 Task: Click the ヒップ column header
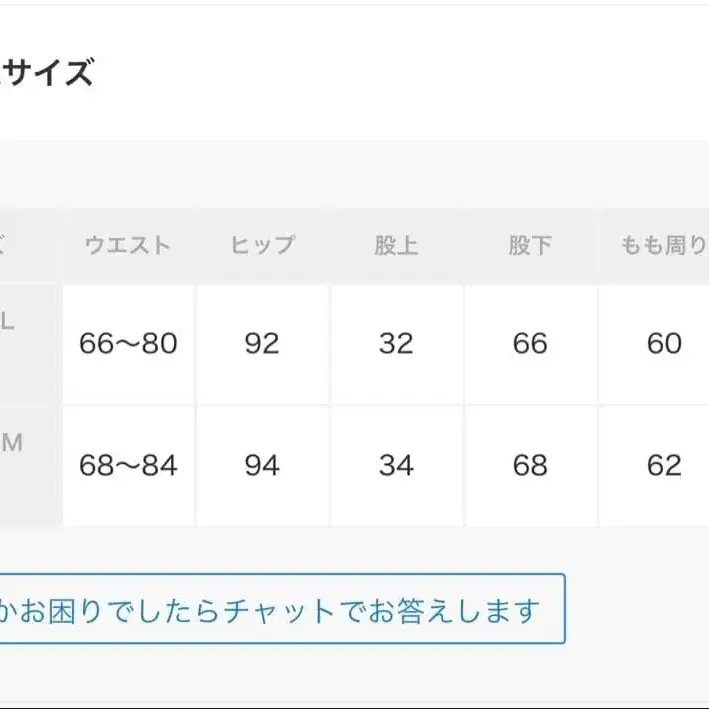click(262, 246)
